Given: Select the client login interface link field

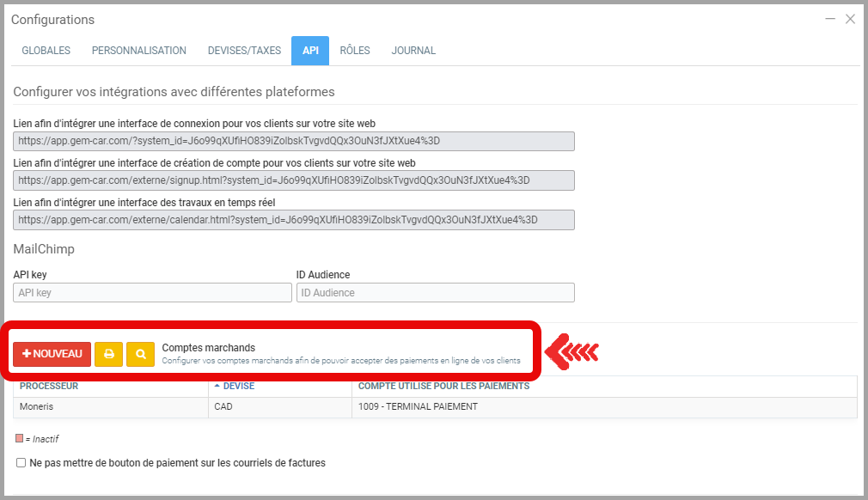Looking at the screenshot, I should pos(294,141).
